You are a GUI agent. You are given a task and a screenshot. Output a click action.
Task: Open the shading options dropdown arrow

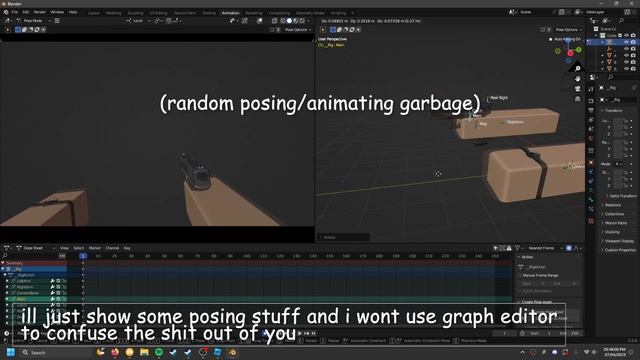[x=308, y=20]
